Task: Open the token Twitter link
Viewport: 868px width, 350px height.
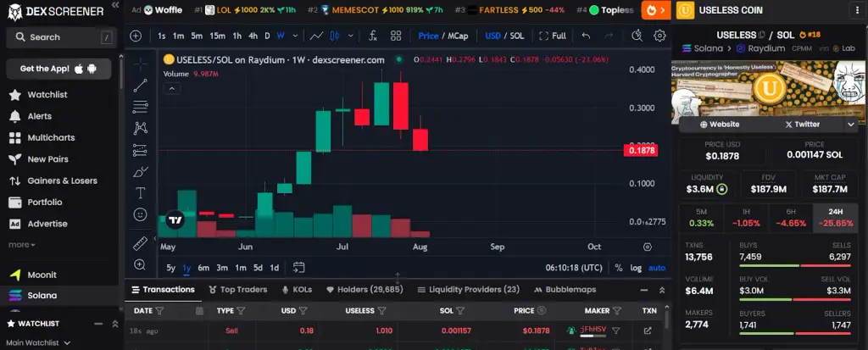Action: point(802,125)
